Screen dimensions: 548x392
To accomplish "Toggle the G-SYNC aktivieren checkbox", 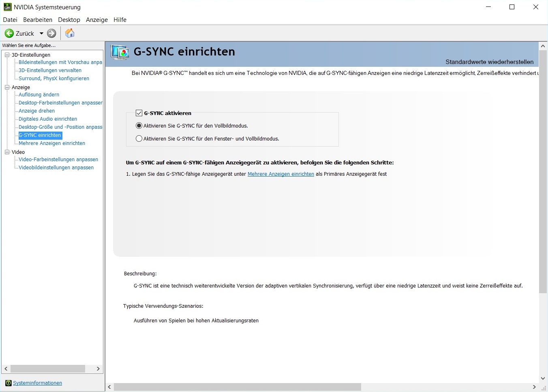I will click(139, 113).
